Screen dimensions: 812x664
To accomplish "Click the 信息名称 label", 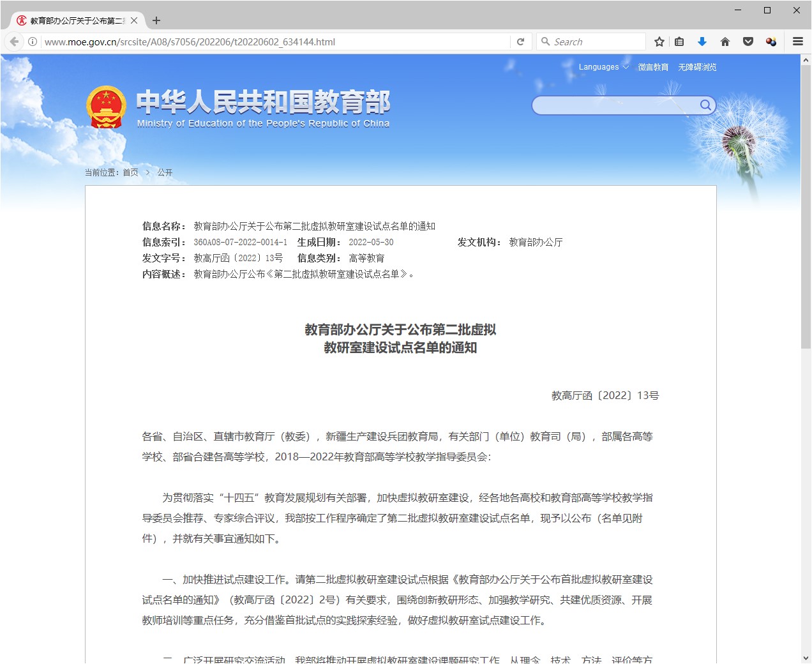I will tap(164, 227).
